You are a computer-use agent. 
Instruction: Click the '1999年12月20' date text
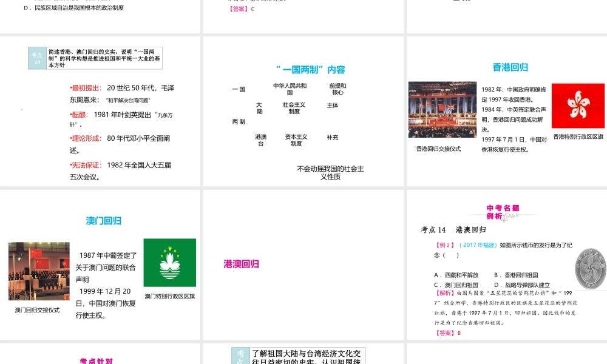pyautogui.click(x=105, y=291)
